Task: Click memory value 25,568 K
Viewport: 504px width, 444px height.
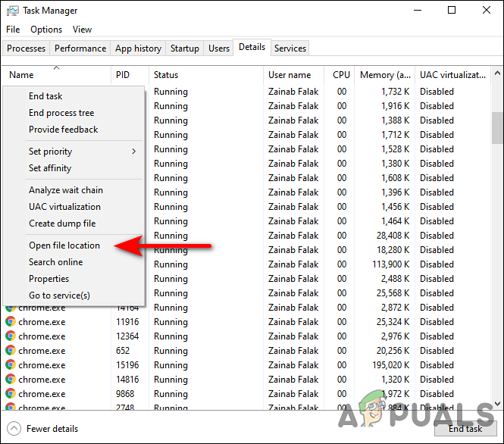Action: click(393, 293)
